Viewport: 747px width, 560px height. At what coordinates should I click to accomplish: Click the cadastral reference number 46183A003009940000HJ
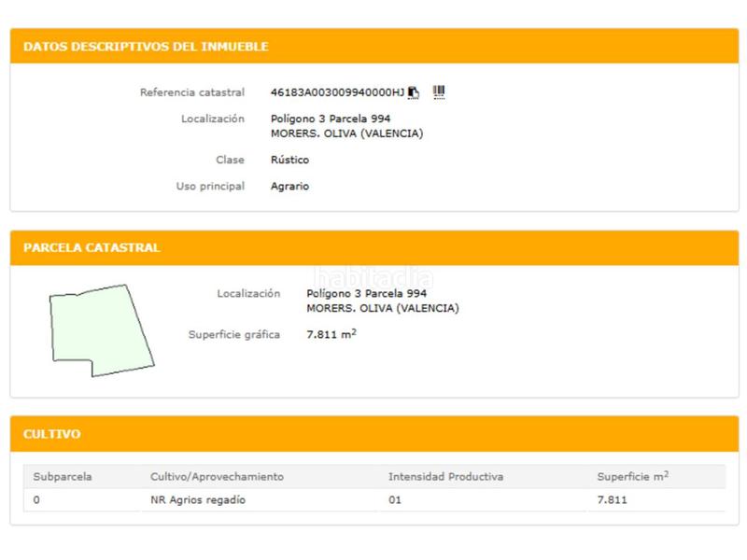(x=337, y=92)
